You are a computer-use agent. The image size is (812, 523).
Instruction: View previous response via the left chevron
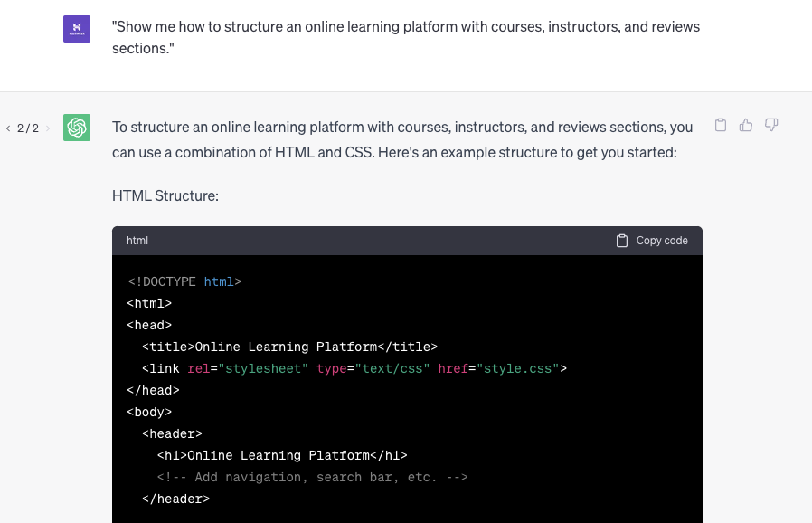tap(8, 128)
